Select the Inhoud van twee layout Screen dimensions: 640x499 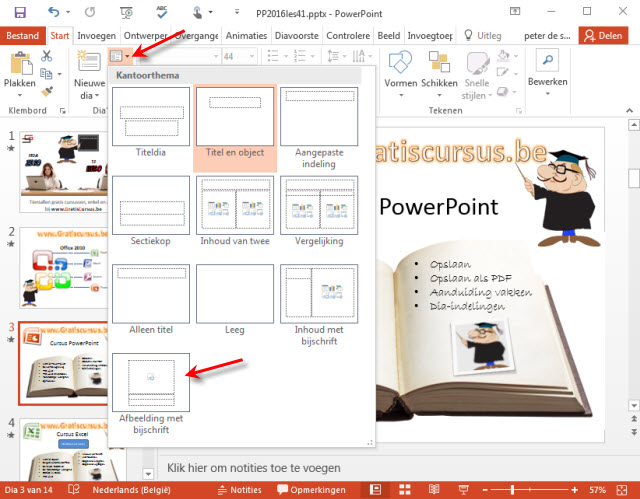click(x=235, y=211)
